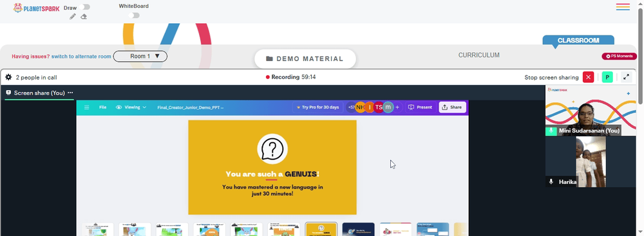This screenshot has height=236, width=644.
Task: Open the Room 1 dropdown
Action: (140, 56)
